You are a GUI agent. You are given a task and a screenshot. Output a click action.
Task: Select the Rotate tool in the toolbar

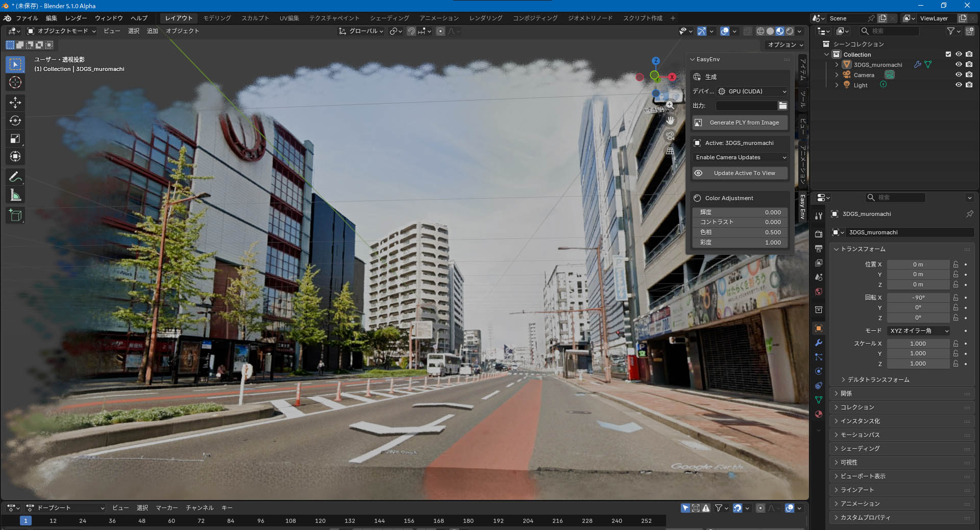15,121
